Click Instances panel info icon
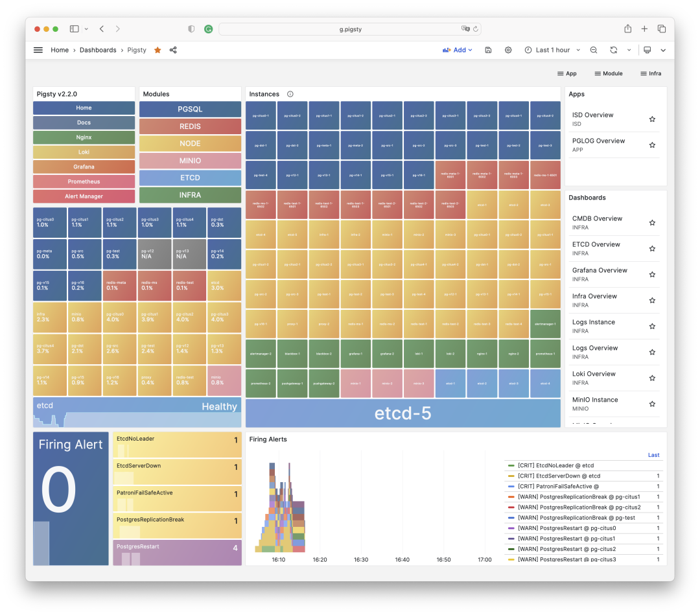 click(290, 94)
